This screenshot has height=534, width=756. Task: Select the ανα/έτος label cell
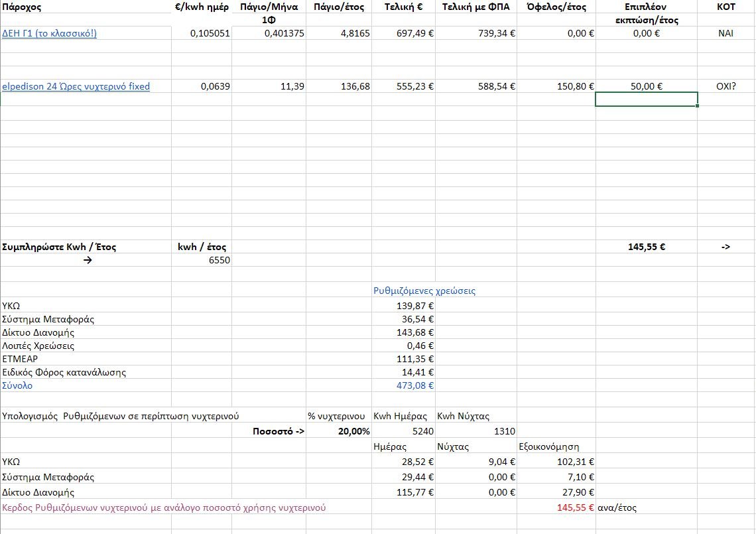click(x=617, y=507)
